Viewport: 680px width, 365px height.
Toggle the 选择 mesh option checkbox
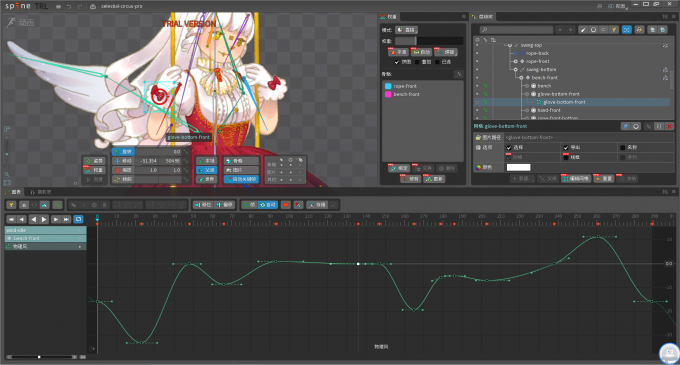(509, 147)
